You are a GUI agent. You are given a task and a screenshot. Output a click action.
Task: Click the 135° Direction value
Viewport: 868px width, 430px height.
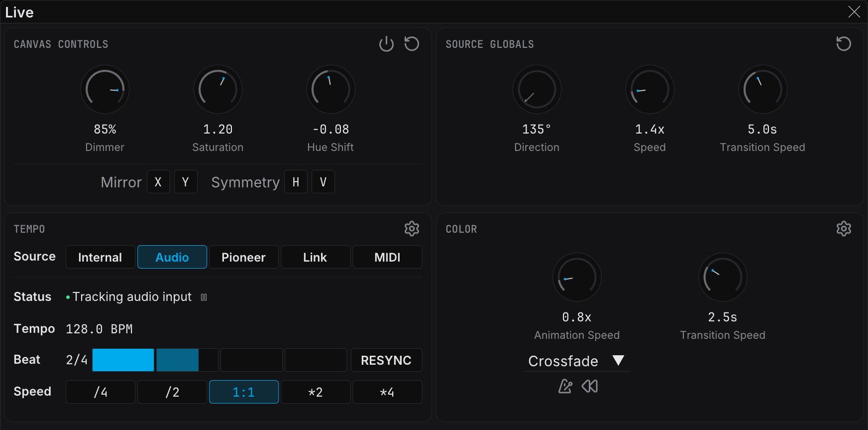click(x=537, y=129)
